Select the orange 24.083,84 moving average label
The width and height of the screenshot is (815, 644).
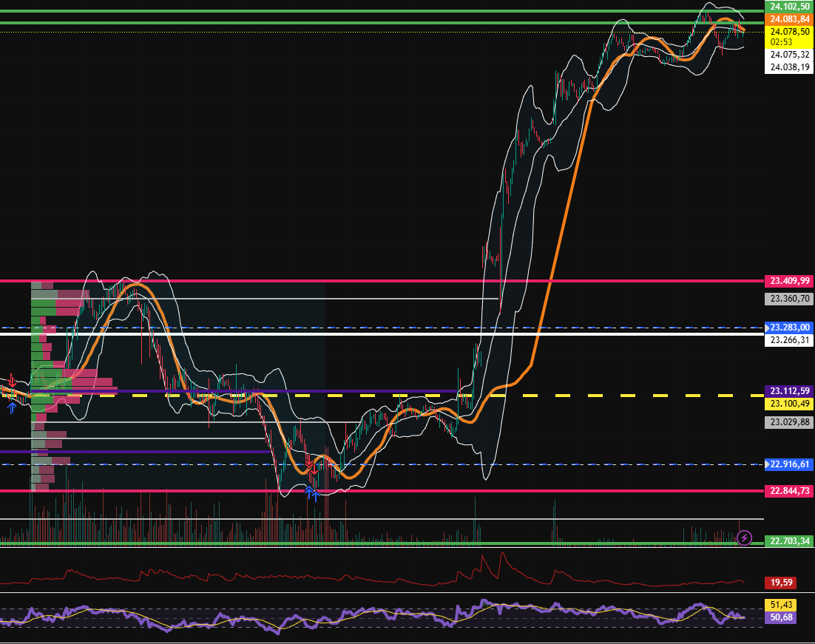[789, 18]
